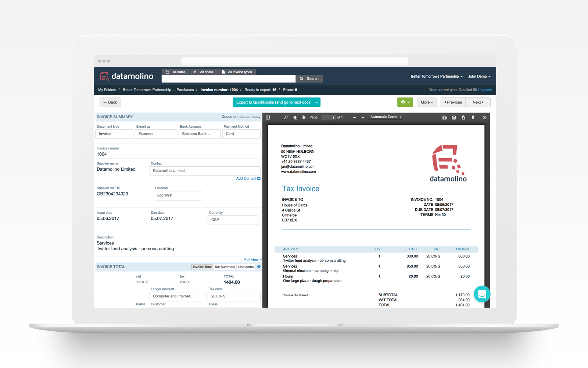This screenshot has width=588, height=368.
Task: Go to previous page with up arrow
Action: click(295, 117)
